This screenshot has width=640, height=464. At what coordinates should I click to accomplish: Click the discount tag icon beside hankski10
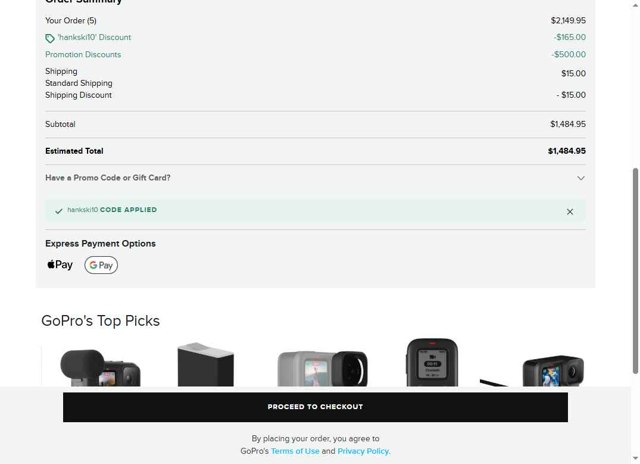pos(50,38)
